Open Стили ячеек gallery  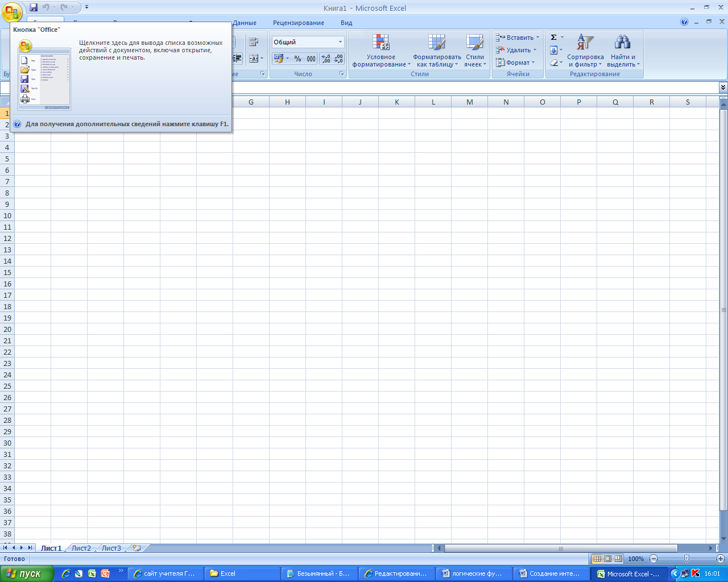475,51
